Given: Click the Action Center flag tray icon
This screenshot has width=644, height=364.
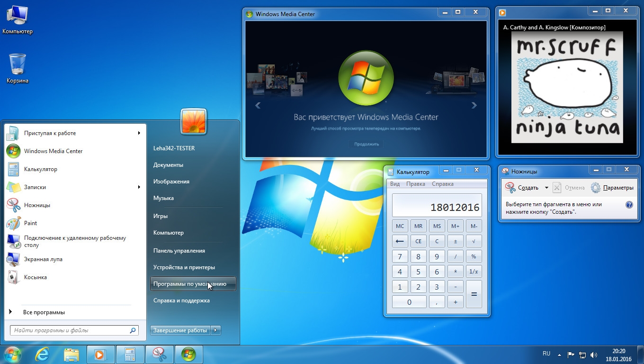Looking at the screenshot, I should coord(571,355).
